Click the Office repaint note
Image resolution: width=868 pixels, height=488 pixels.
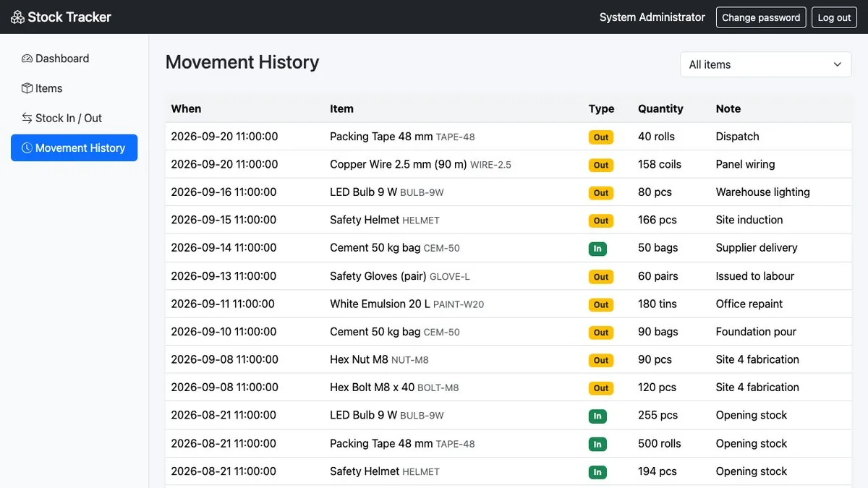click(x=749, y=304)
